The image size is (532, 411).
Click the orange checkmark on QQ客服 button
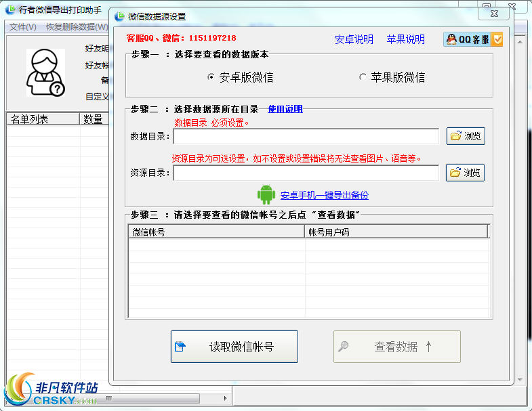pyautogui.click(x=497, y=40)
